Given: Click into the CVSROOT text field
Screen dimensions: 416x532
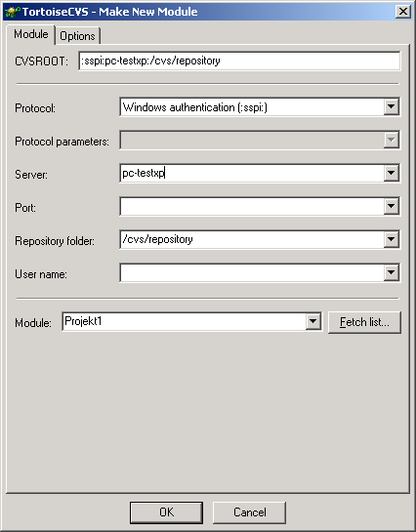Looking at the screenshot, I should (239, 61).
